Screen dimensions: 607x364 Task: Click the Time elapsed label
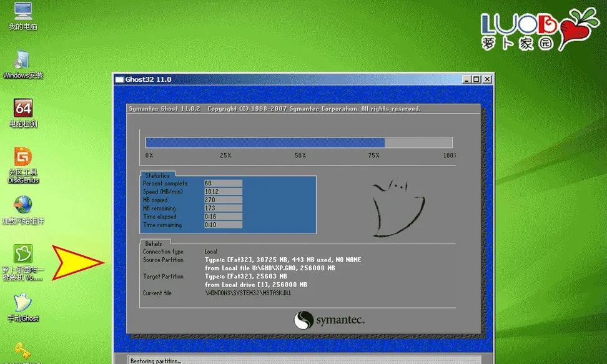159,217
